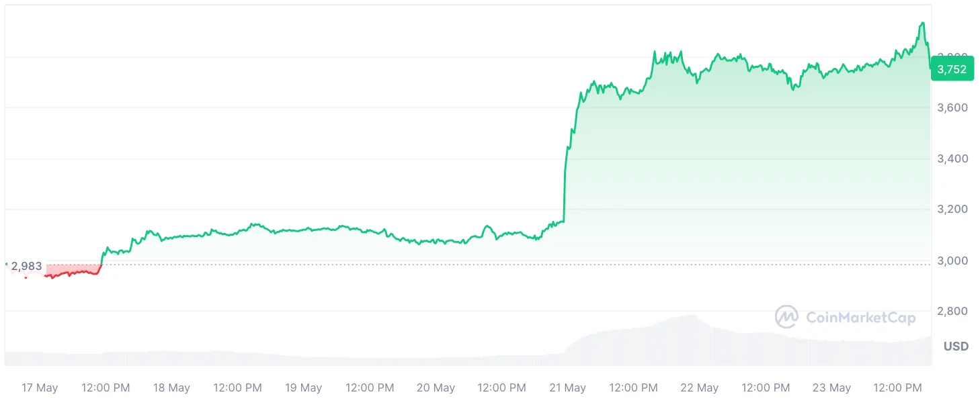Click the highest peak of the price line

point(922,23)
